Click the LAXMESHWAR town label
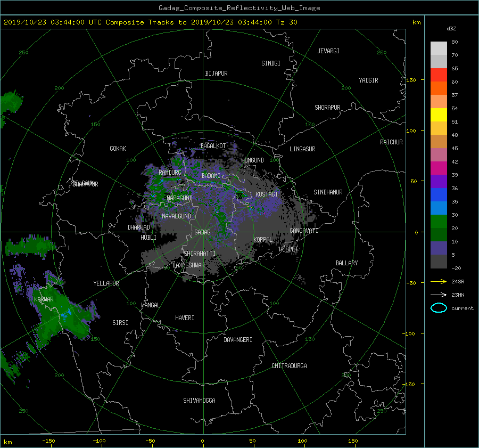This screenshot has width=479, height=448. [188, 265]
